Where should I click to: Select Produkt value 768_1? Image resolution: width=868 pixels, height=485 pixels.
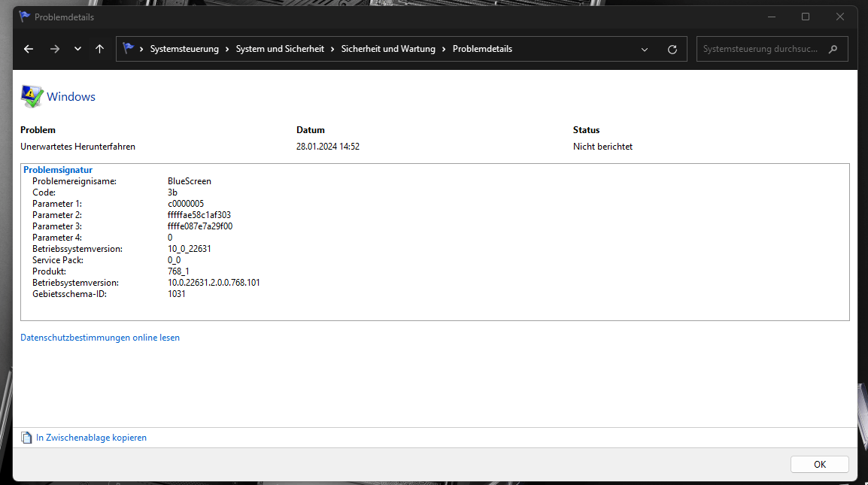coord(178,271)
